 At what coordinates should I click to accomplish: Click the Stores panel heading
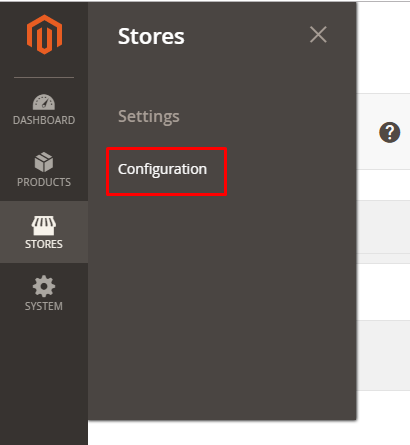click(x=151, y=36)
